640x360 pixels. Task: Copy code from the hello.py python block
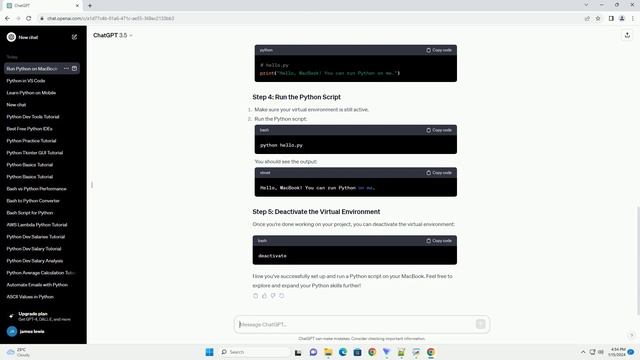pyautogui.click(x=439, y=50)
